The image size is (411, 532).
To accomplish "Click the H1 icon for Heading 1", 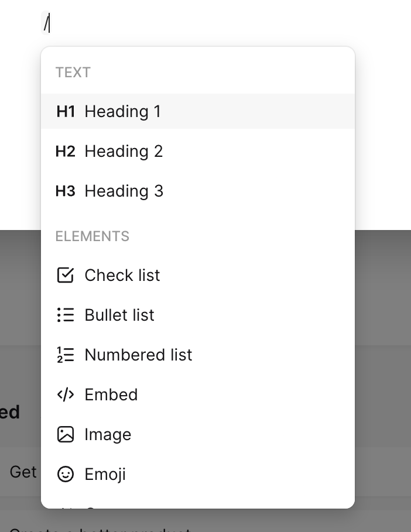I will pyautogui.click(x=65, y=111).
